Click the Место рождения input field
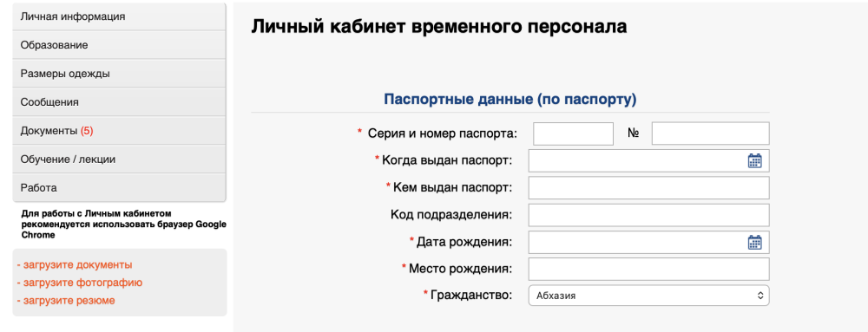 (x=648, y=269)
